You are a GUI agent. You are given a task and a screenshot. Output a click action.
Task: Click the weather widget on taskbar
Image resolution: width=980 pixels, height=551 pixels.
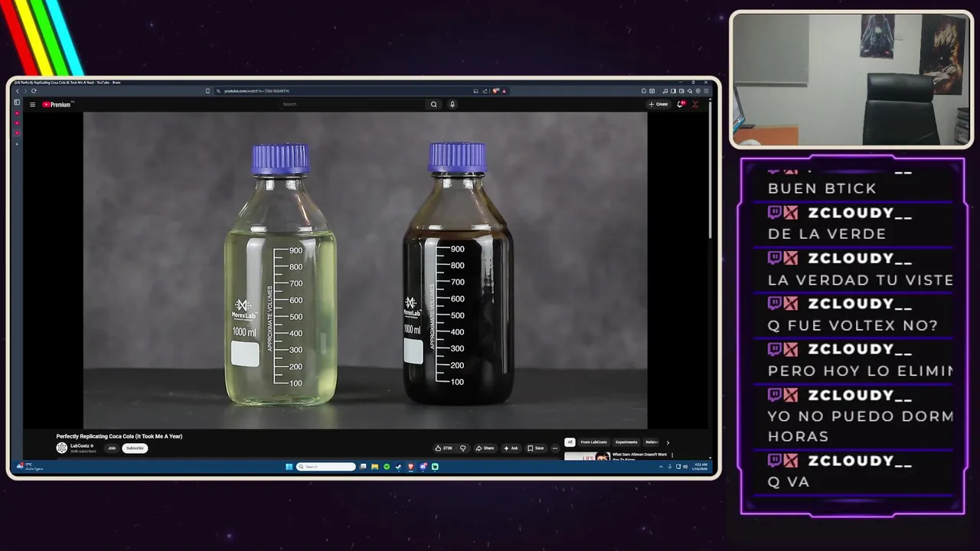(31, 466)
